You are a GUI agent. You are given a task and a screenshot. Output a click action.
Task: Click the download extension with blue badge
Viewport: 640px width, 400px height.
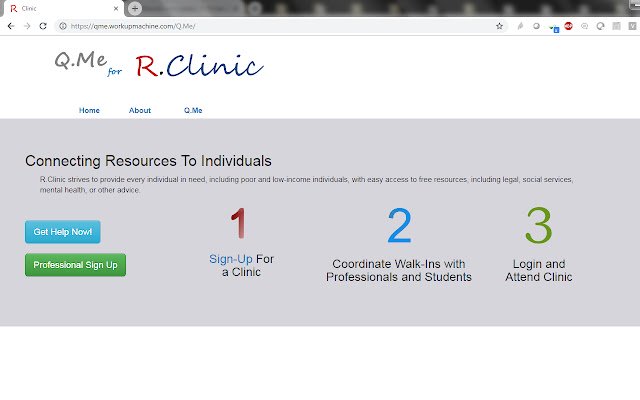[x=553, y=28]
